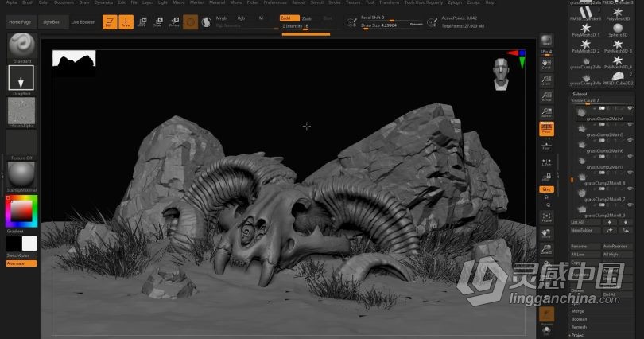Click the BPR render icon above SPix
Image resolution: width=644 pixels, height=339 pixels.
547,41
